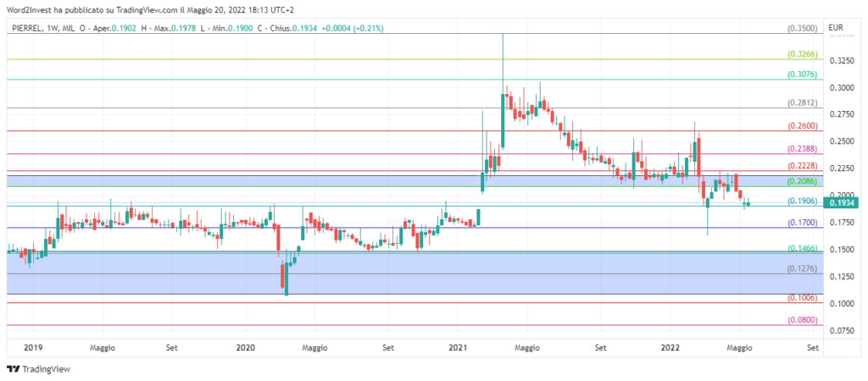The image size is (868, 381).
Task: Select the green 0.3266 level label
Action: click(x=802, y=53)
